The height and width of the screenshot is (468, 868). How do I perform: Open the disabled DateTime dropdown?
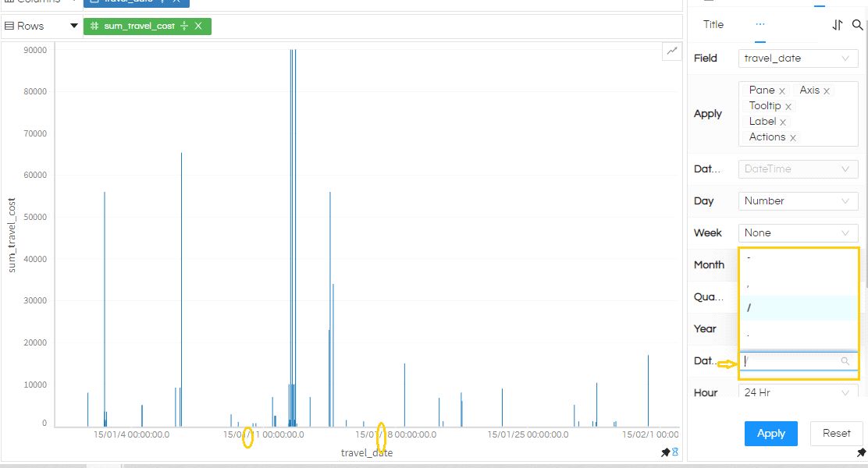point(799,169)
